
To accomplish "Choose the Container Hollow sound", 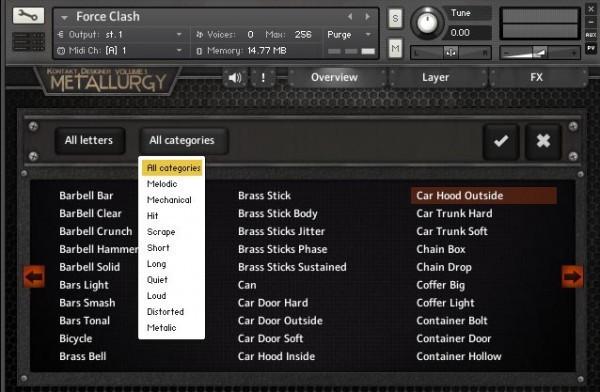I will [459, 356].
